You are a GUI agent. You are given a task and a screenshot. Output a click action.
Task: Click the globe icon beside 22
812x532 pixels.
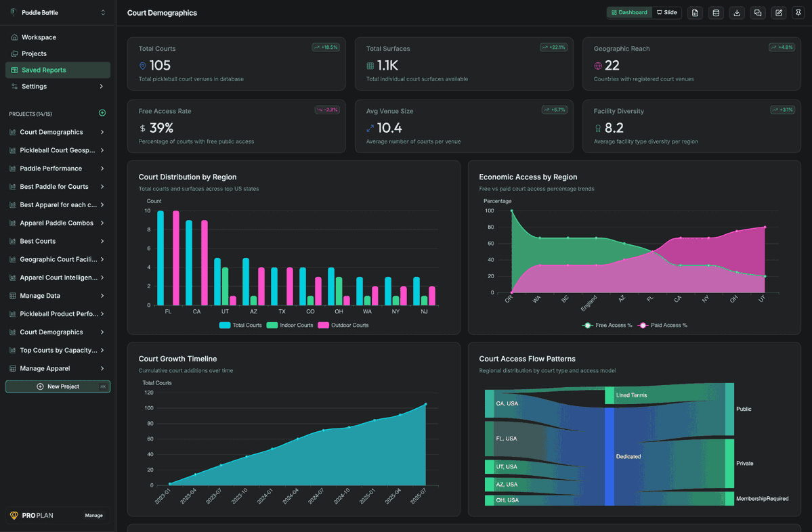[598, 66]
